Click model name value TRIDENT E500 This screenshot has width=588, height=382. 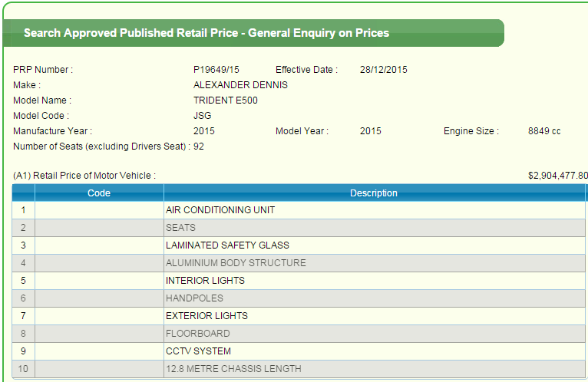click(x=226, y=100)
